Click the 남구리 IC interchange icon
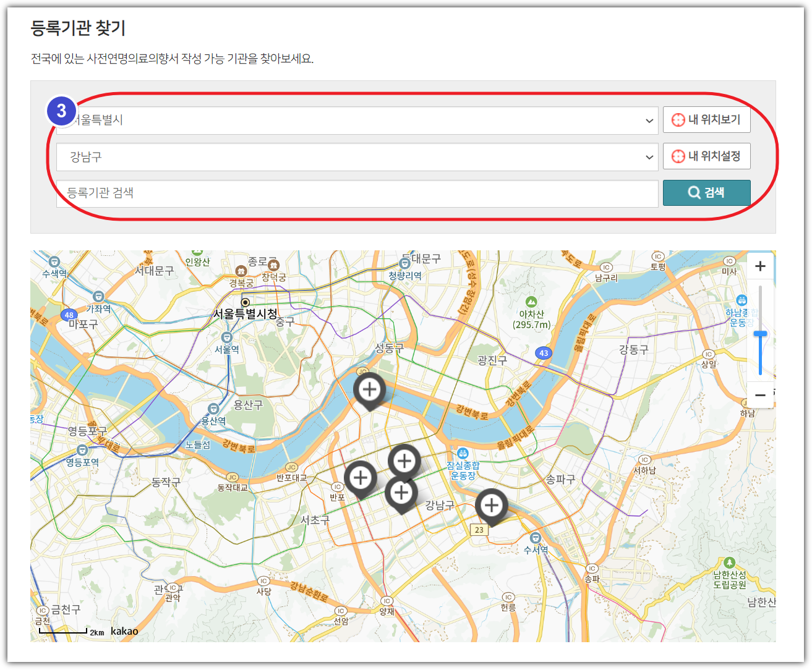 pos(606,268)
